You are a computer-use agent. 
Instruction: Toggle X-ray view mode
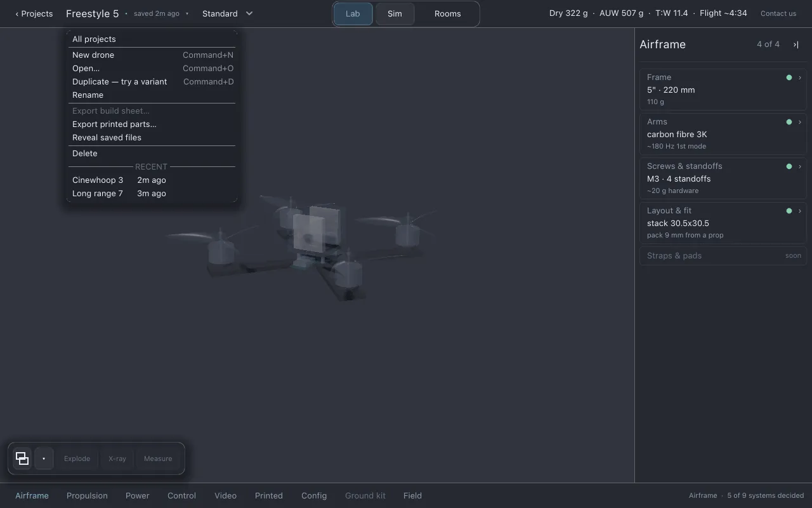tap(117, 458)
